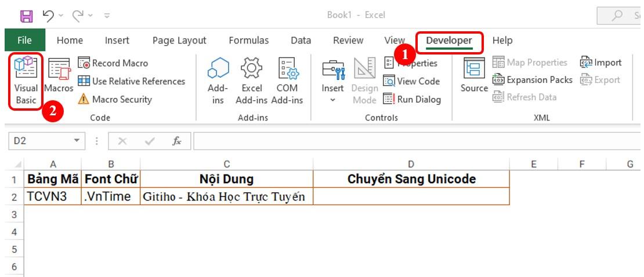This screenshot has width=644, height=277.
Task: Open the Name Box dropdown arrow
Action: pyautogui.click(x=77, y=141)
